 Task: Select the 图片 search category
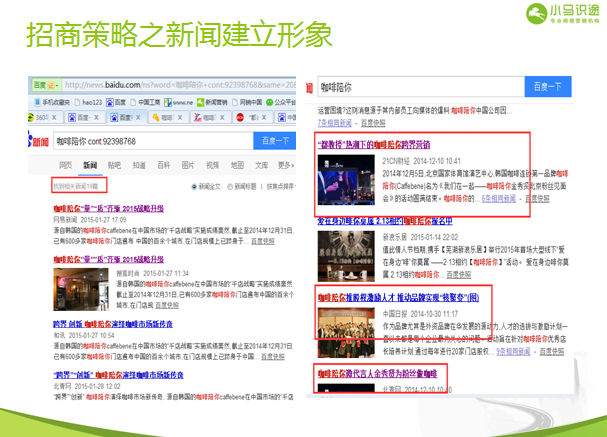pyautogui.click(x=188, y=165)
